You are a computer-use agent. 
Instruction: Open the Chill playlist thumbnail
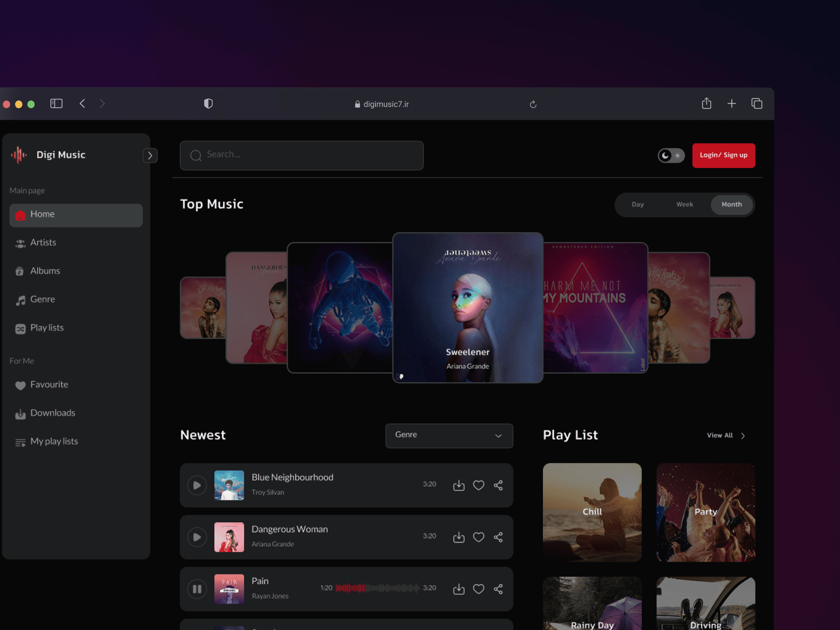[592, 512]
